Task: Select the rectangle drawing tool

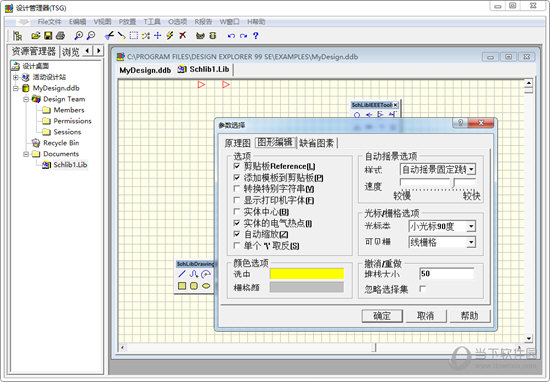Action: 182,286
